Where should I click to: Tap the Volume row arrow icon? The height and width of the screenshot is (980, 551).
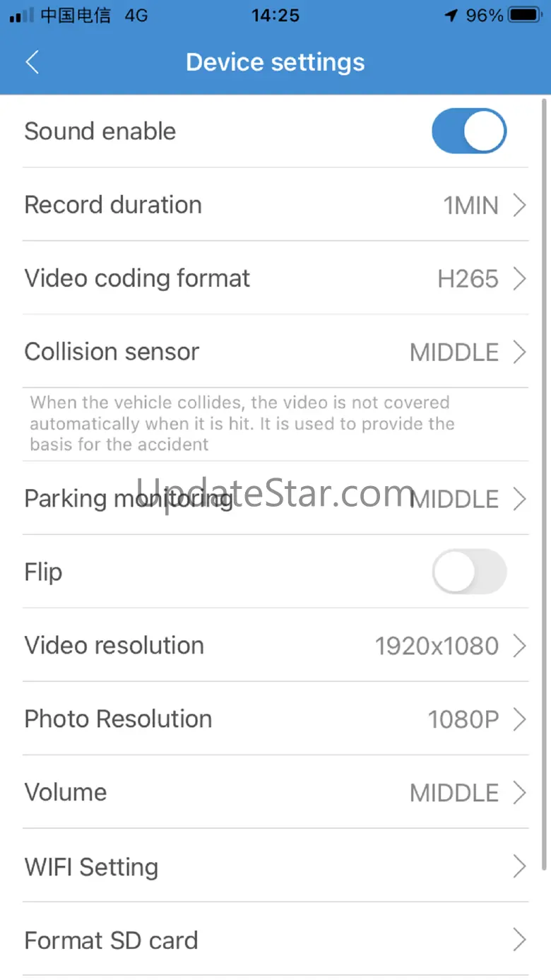coord(520,793)
